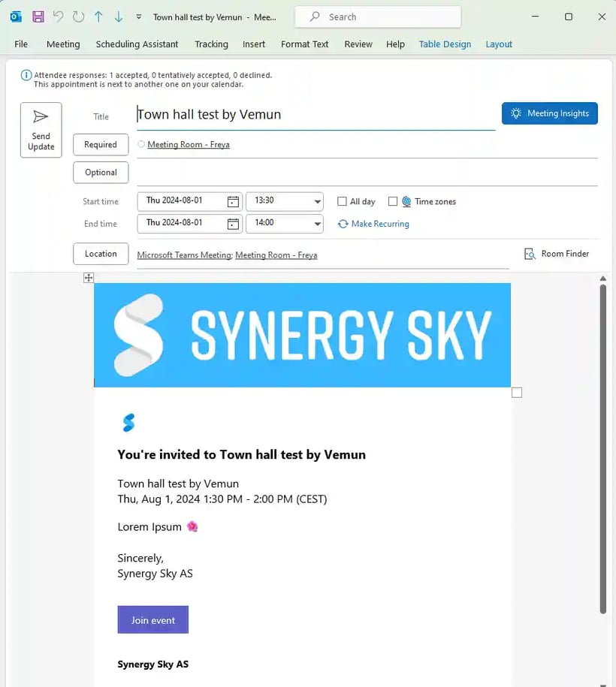
Task: Expand the 14:00 end time dropdown
Action: [x=317, y=224]
